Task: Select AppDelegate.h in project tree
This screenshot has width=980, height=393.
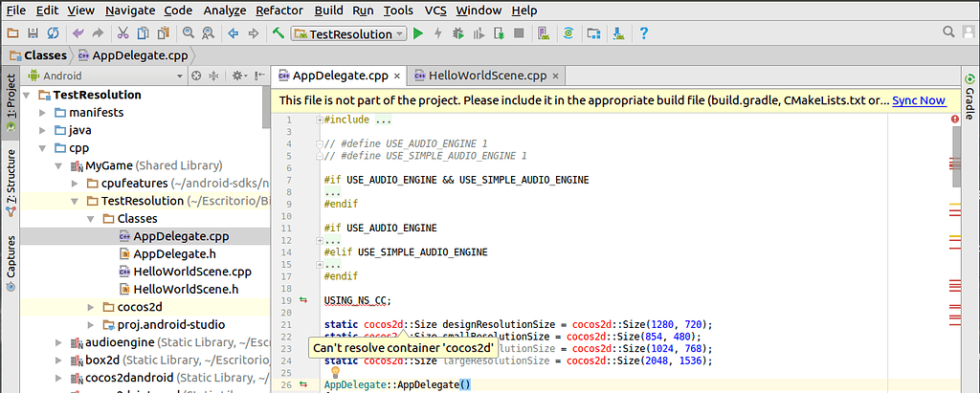Action: point(167,254)
